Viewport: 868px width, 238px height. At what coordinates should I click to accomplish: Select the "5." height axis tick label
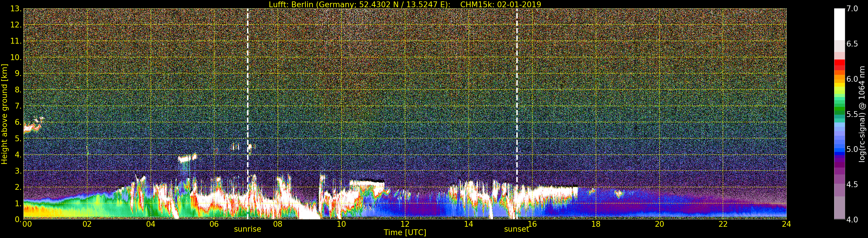tap(18, 138)
